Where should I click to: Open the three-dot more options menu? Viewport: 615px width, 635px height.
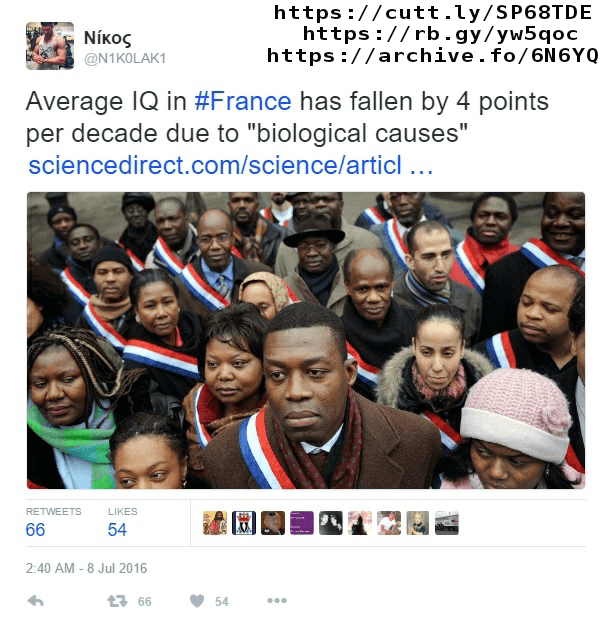pos(277,601)
